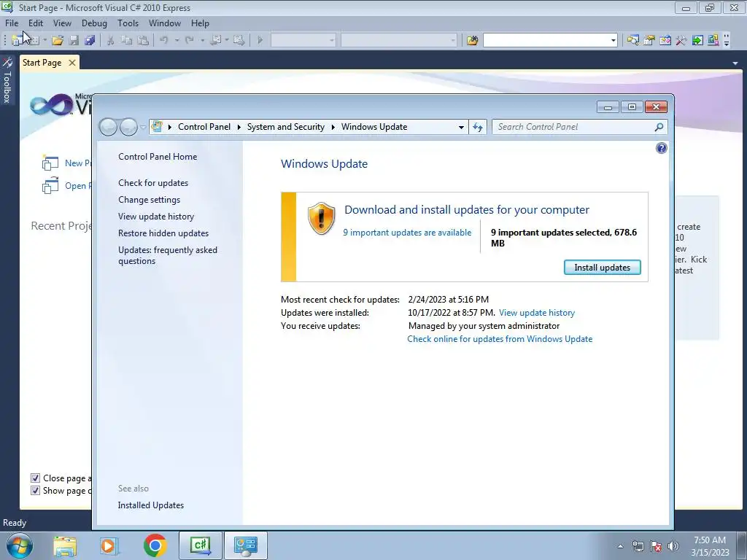747x560 pixels.
Task: Open the Navigate Backward dropdown arrow
Action: pyautogui.click(x=226, y=41)
